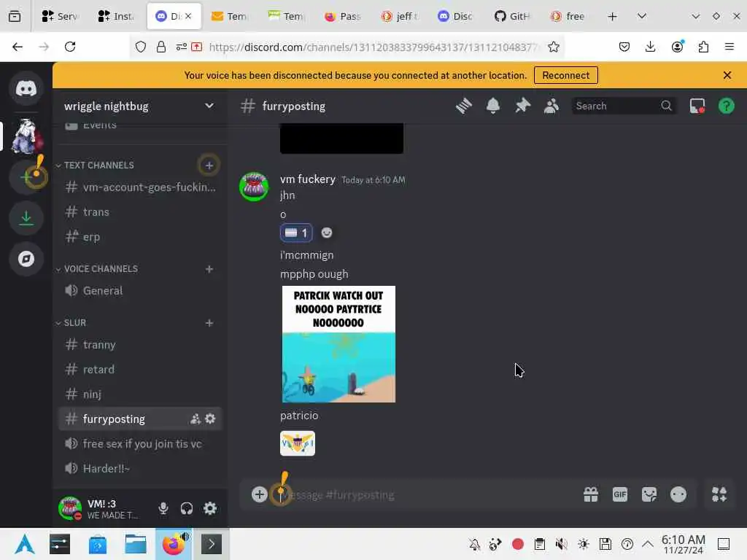Collapse the TEXT CHANNELS category

[x=96, y=166]
